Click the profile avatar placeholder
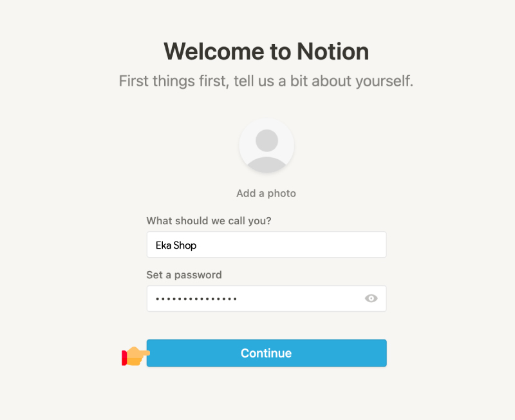Viewport: 515px width, 420px height. [267, 145]
